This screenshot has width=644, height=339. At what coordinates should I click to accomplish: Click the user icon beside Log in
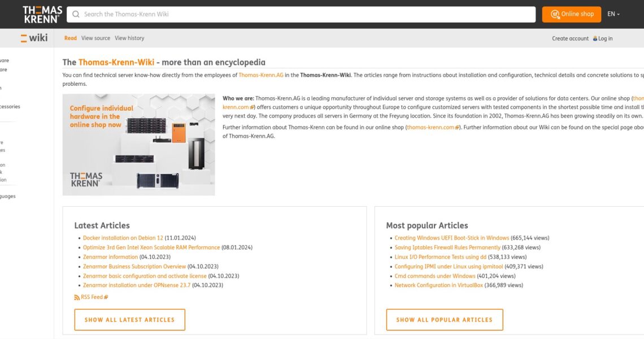(595, 38)
